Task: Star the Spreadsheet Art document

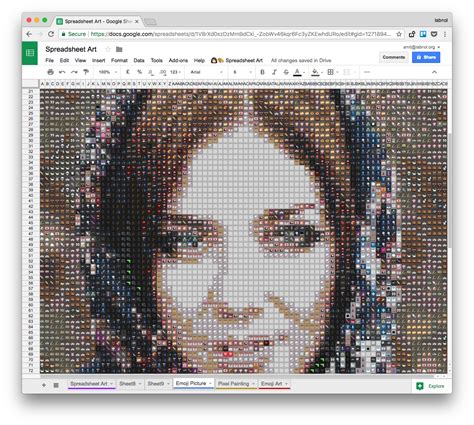Action: click(x=108, y=49)
